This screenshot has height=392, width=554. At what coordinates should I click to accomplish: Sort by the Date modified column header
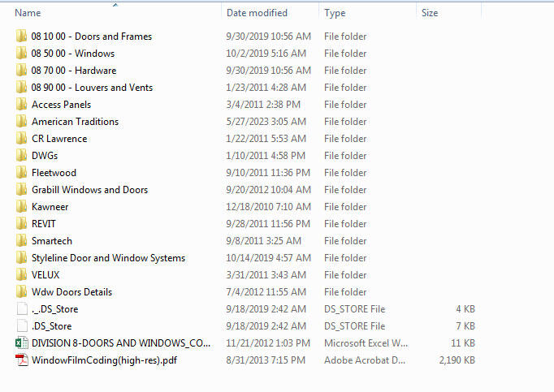point(257,13)
